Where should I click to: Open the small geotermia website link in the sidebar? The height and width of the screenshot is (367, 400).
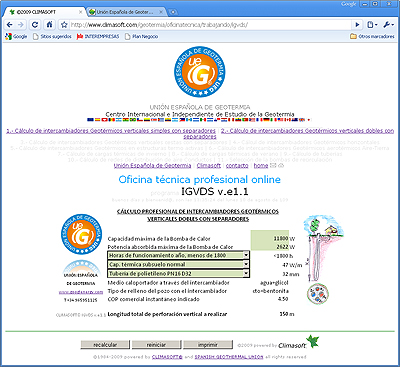[x=81, y=292]
